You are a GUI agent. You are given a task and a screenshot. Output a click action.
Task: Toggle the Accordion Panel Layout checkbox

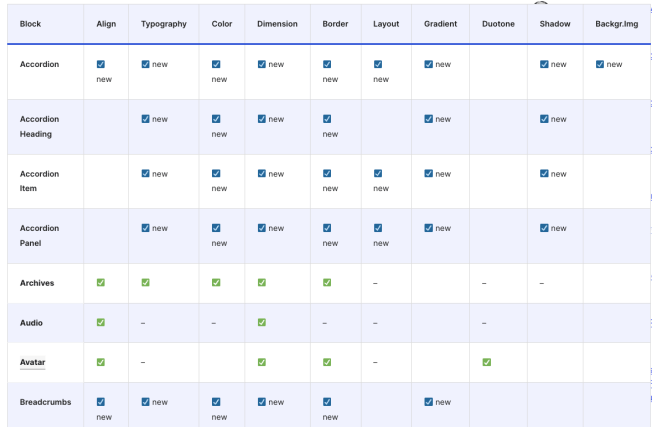pyautogui.click(x=378, y=228)
